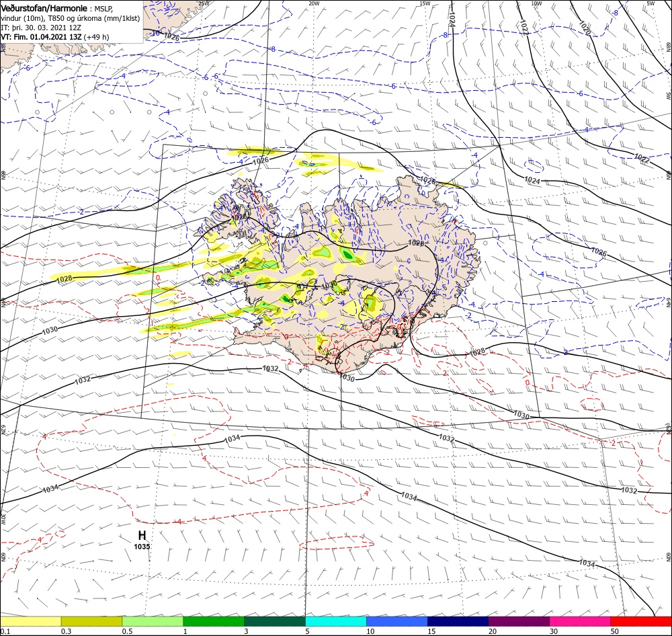Viewport: 672px width, 636px height.
Task: Click the legend value label 0.5
Action: point(127,631)
